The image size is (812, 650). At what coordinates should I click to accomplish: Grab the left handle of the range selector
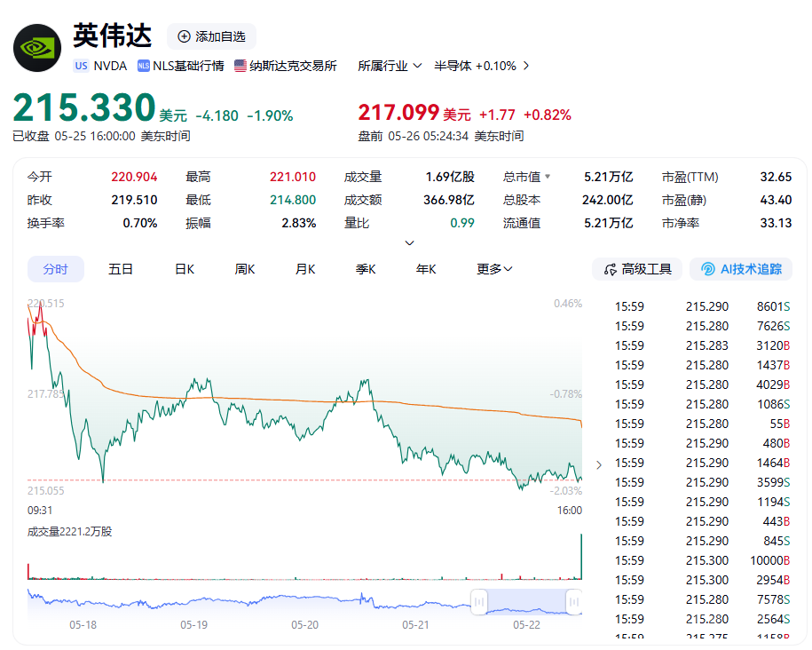point(479,602)
